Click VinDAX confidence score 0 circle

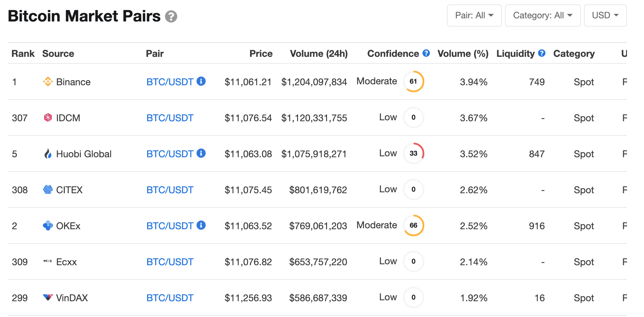click(414, 297)
